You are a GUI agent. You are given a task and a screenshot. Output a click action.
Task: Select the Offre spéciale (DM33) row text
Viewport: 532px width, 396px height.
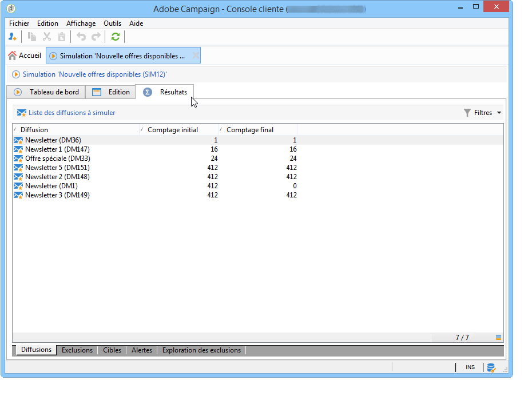tap(58, 159)
